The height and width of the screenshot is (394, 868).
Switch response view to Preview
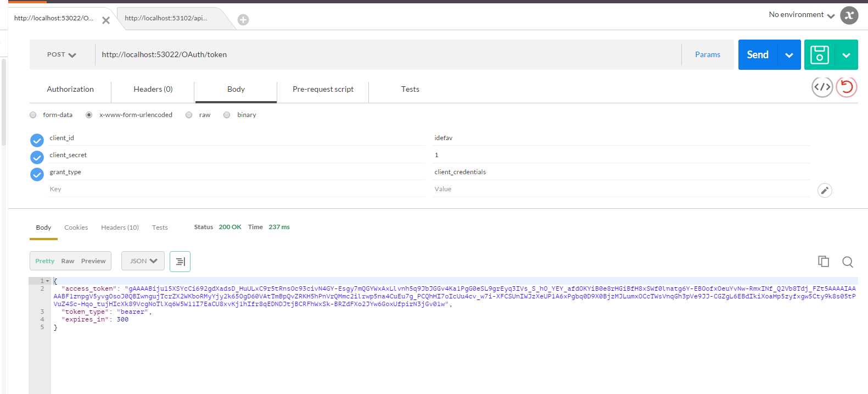pos(93,261)
